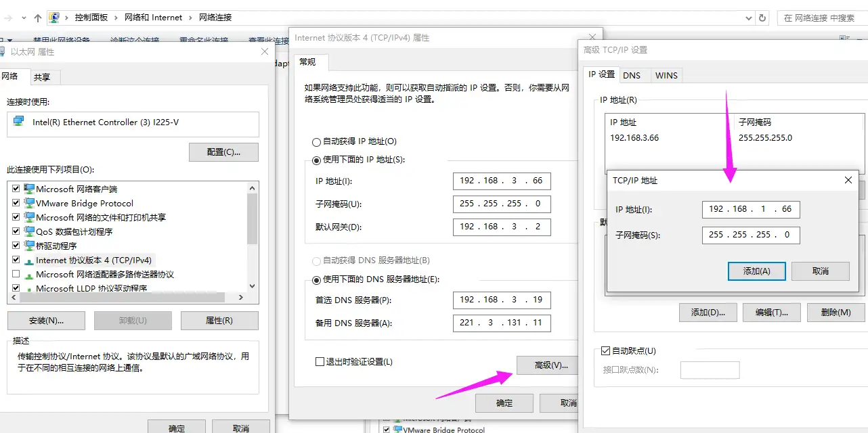Click the Microsoft 网络客户端 adapter icon

(28, 189)
